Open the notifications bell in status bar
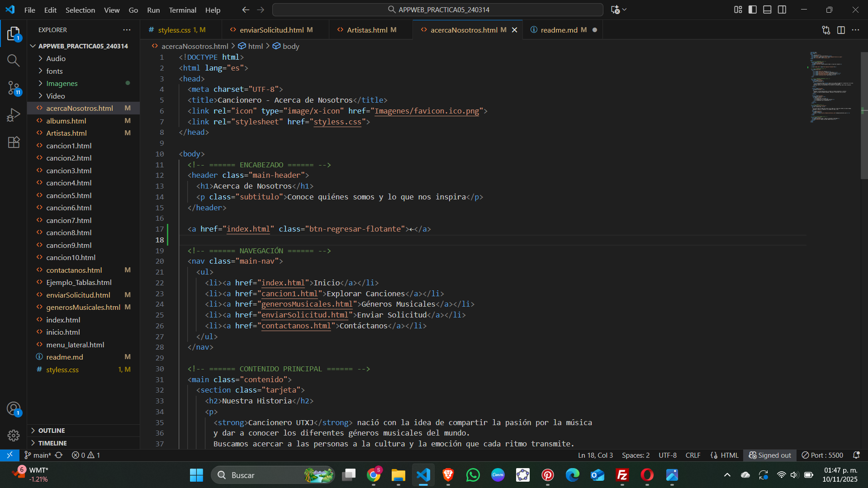Image resolution: width=868 pixels, height=488 pixels. click(856, 455)
